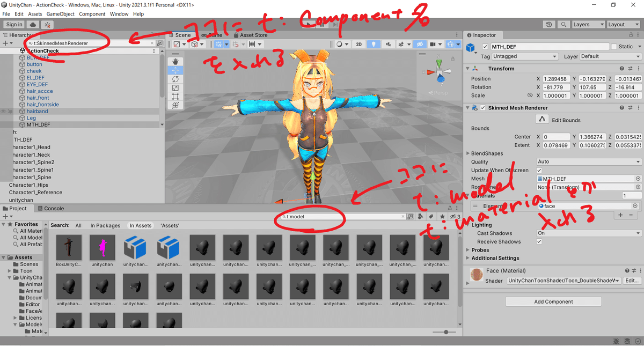This screenshot has height=346, width=644.
Task: Select the Move tool in Scene toolbar
Action: tap(175, 70)
